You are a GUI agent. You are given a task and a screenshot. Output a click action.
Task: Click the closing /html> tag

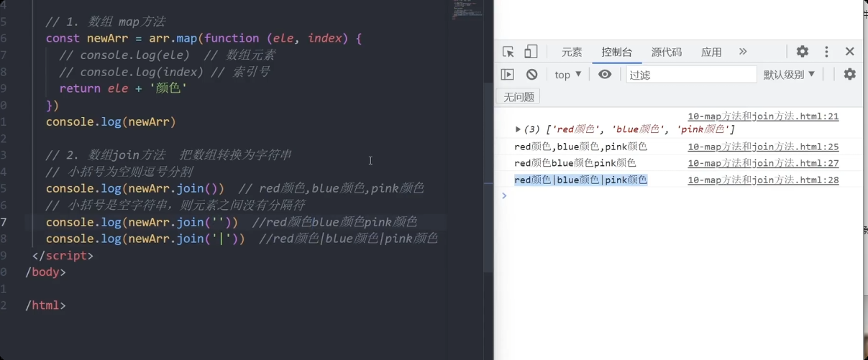tap(45, 305)
